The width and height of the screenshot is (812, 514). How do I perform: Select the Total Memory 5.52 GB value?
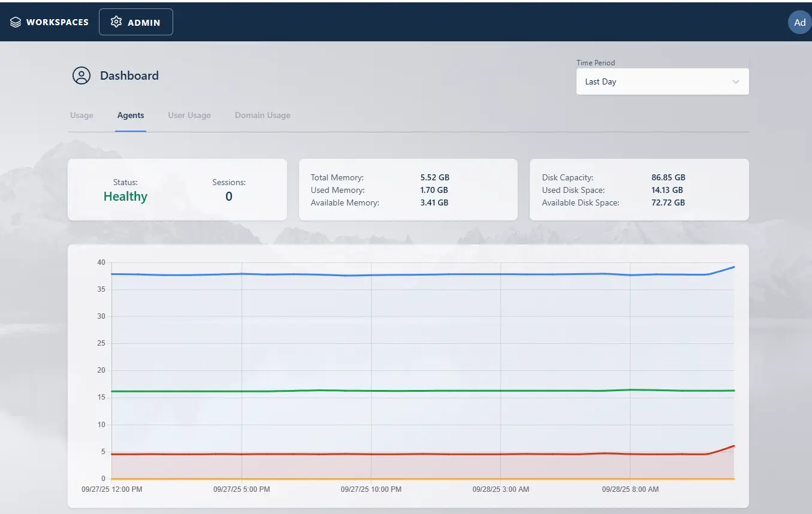(434, 177)
